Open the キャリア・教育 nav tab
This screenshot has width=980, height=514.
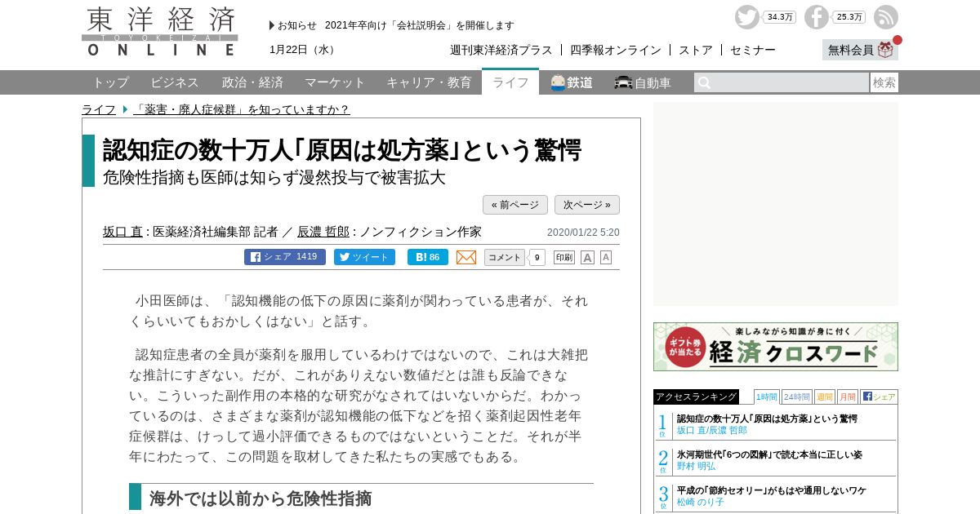pos(429,82)
